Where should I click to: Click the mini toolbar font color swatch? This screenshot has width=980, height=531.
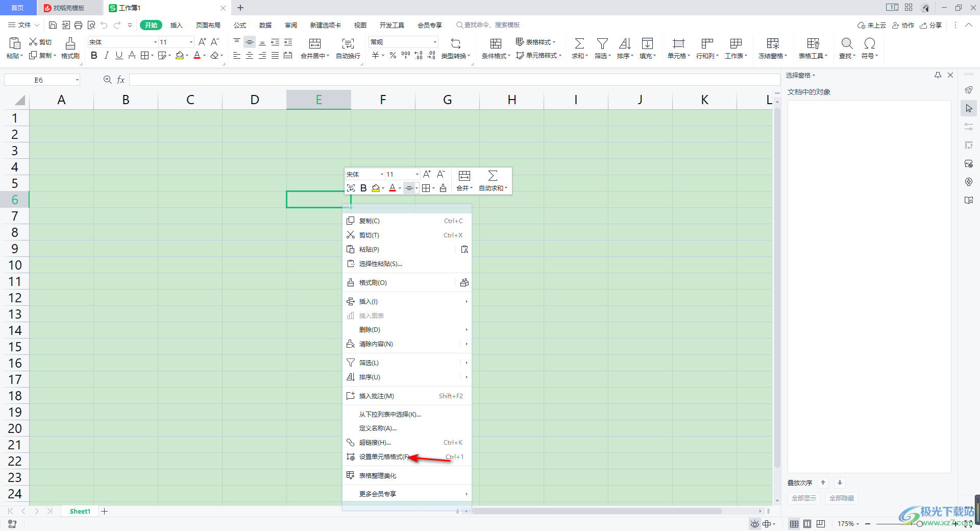tap(393, 188)
